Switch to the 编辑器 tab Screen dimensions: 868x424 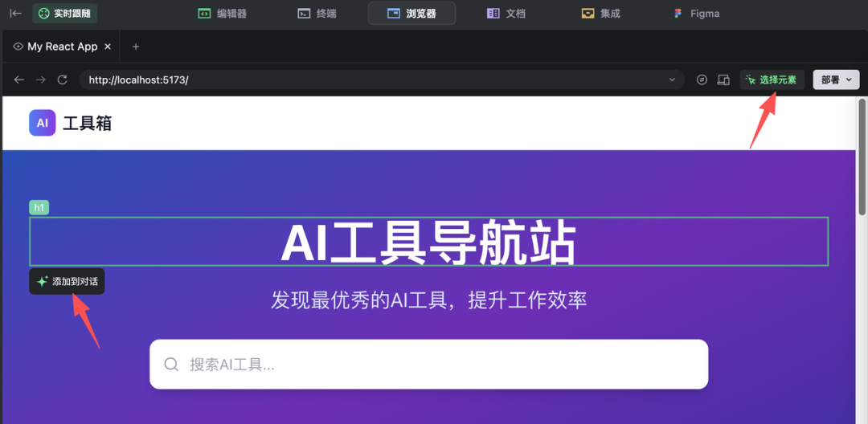[x=223, y=14]
